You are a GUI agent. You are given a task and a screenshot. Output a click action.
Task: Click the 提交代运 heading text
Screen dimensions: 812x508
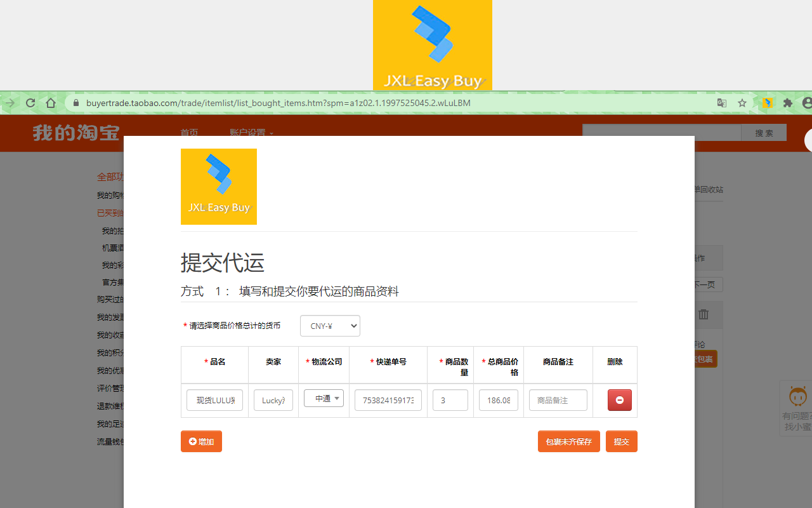coord(223,262)
